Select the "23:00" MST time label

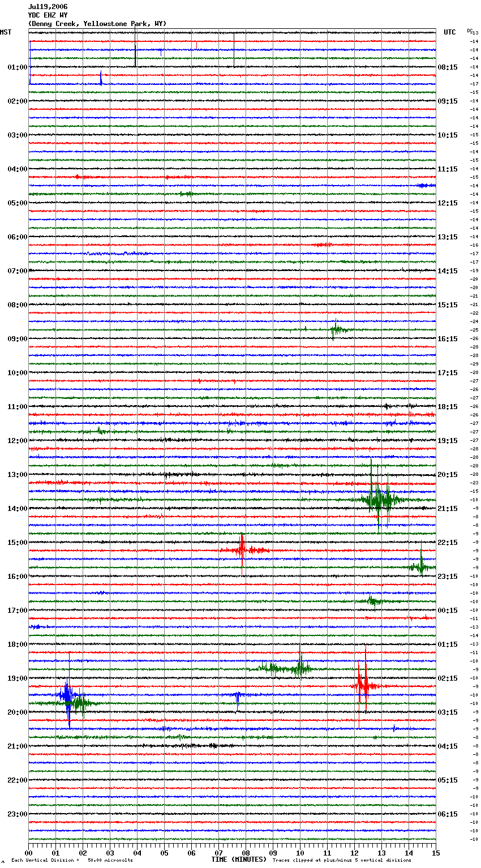tap(18, 814)
